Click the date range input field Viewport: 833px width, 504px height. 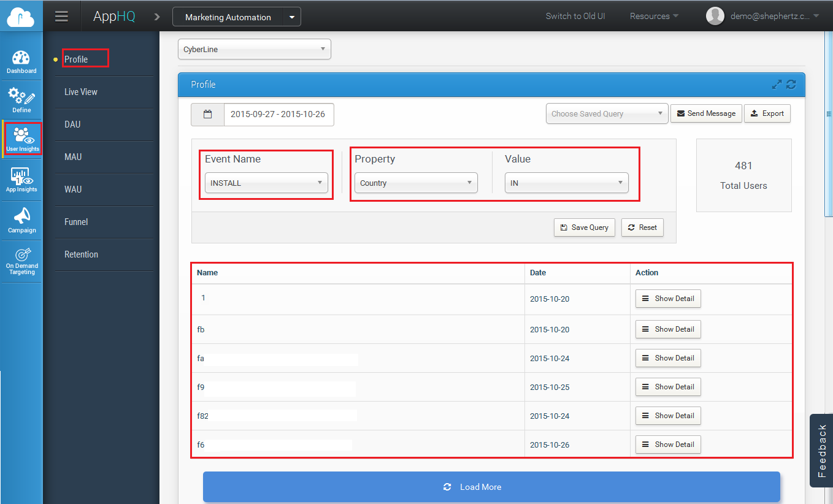coord(278,114)
